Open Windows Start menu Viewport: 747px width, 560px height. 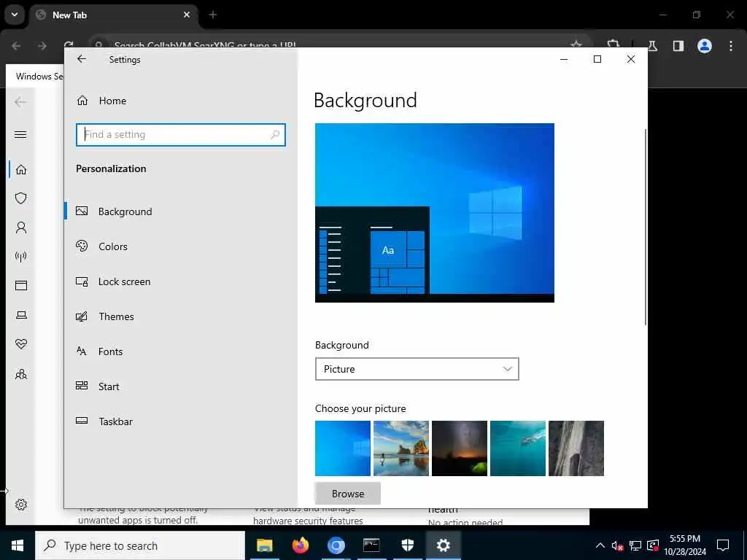(x=18, y=545)
